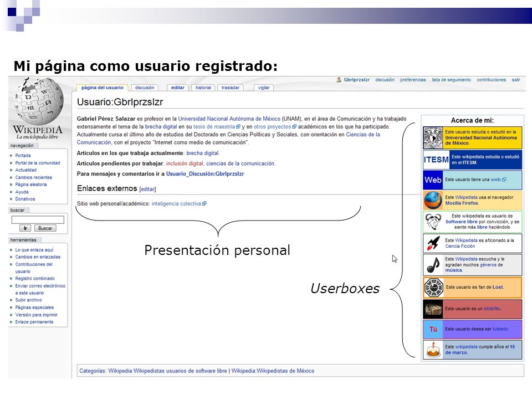The image size is (532, 399).
Task: Open 'Páginas especiales' tool link
Action: coord(34,308)
